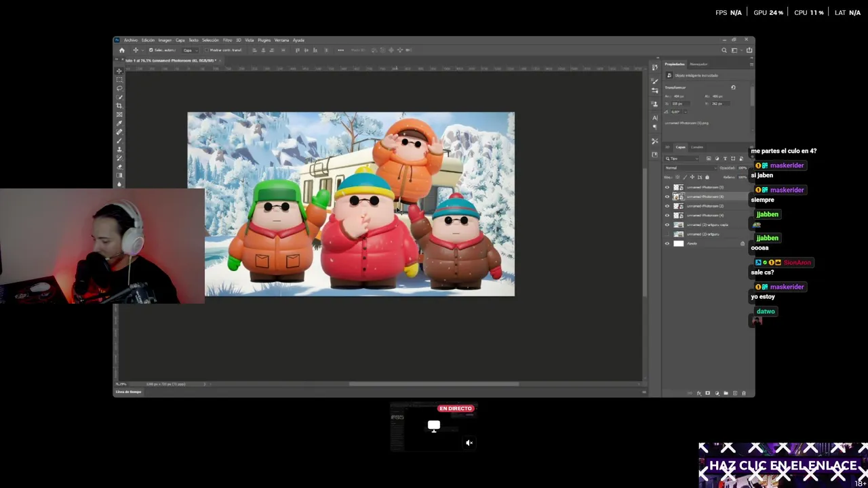Select the Brush tool
868x488 pixels.
tap(119, 140)
